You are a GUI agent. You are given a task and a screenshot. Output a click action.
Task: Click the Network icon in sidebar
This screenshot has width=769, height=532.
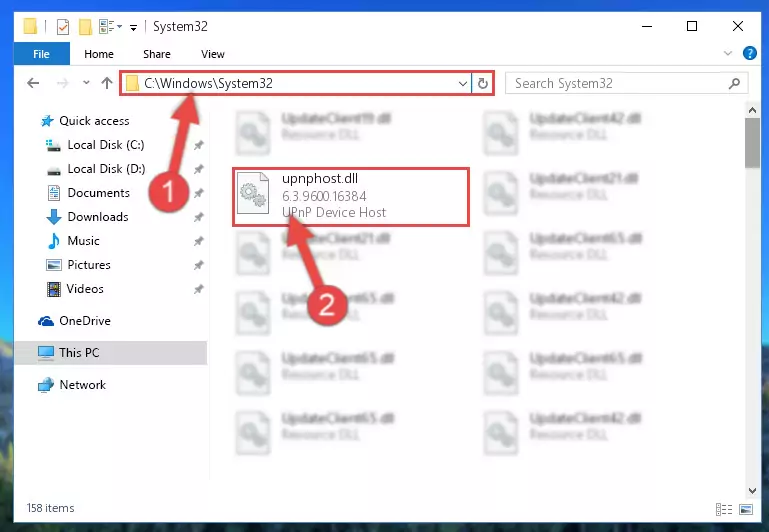(46, 385)
